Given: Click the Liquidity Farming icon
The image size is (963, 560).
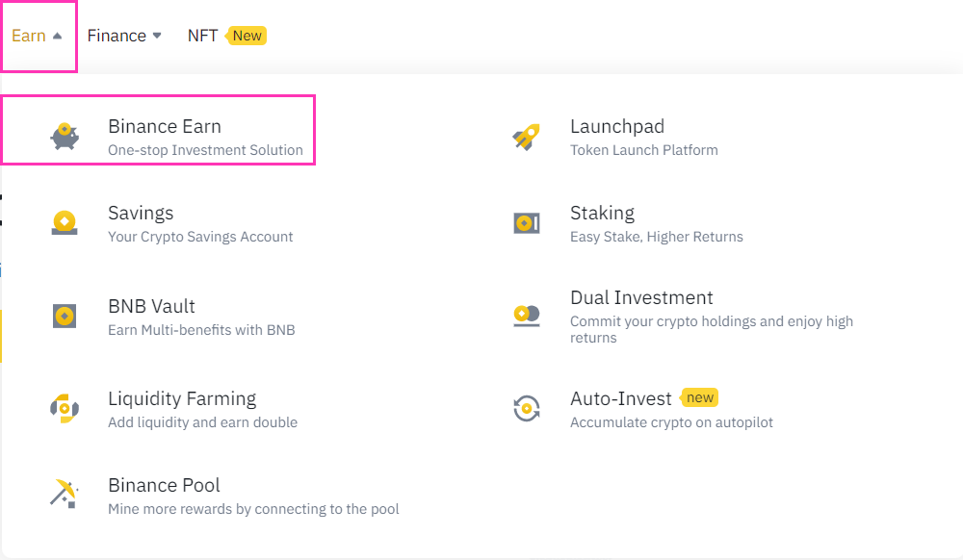Looking at the screenshot, I should pos(65,408).
